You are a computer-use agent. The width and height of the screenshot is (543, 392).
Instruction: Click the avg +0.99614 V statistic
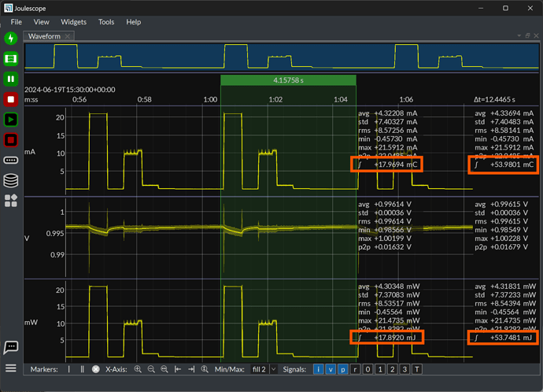click(385, 205)
